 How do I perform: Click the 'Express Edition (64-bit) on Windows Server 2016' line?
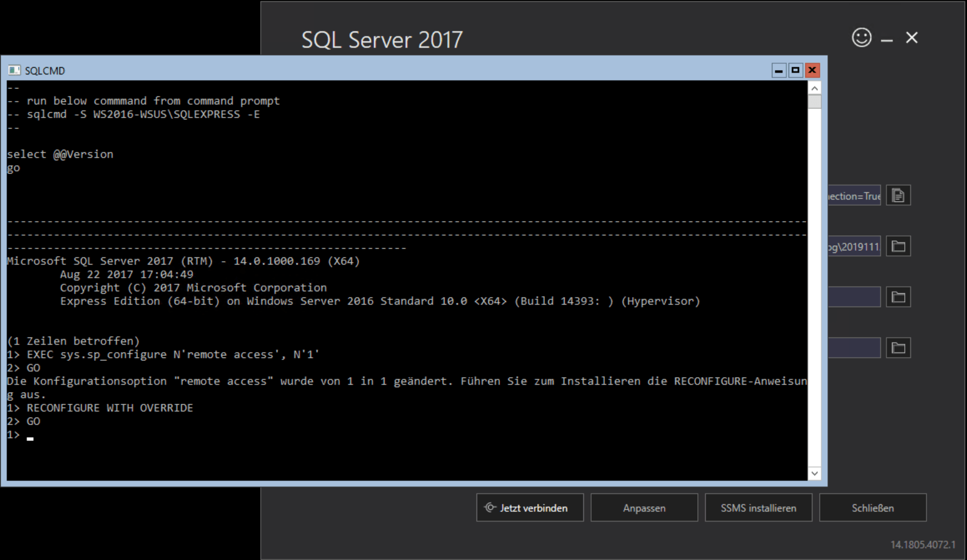click(x=380, y=301)
